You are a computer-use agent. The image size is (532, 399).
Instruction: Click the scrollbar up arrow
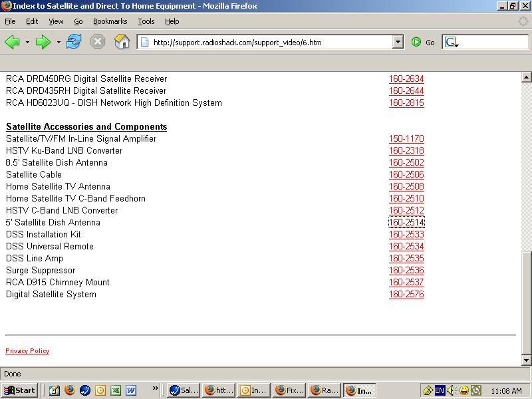tap(526, 77)
